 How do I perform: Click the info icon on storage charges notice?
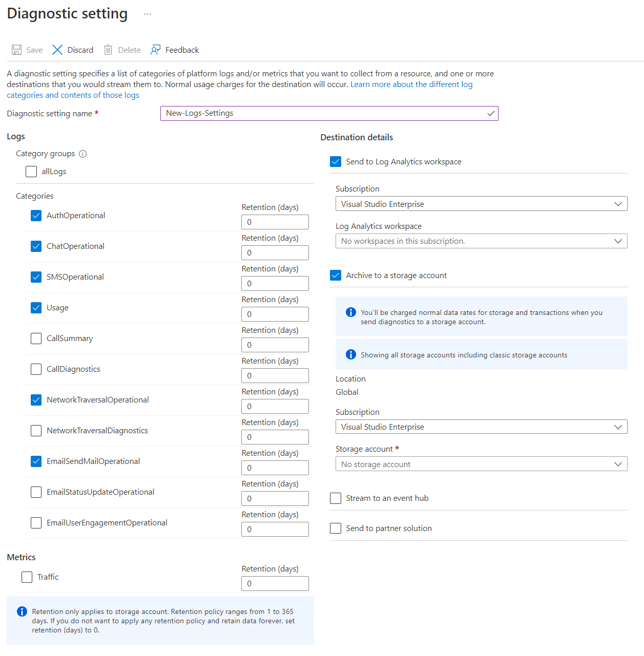351,312
